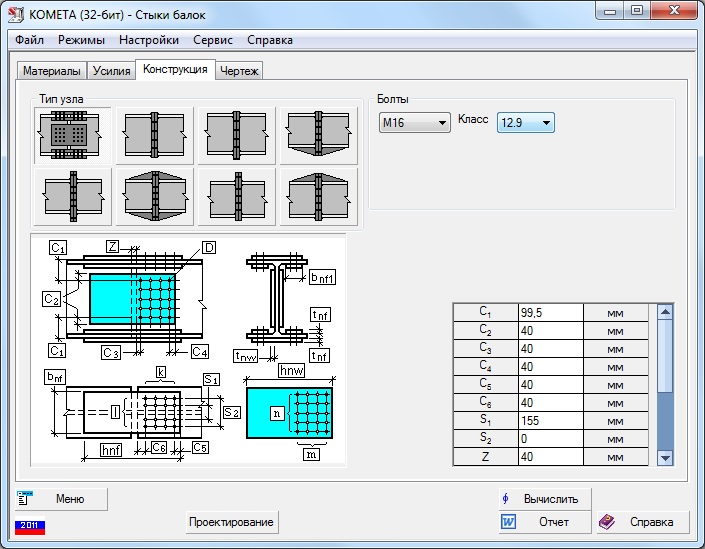The image size is (705, 549).
Task: Open the Усилия tab
Action: coord(111,71)
